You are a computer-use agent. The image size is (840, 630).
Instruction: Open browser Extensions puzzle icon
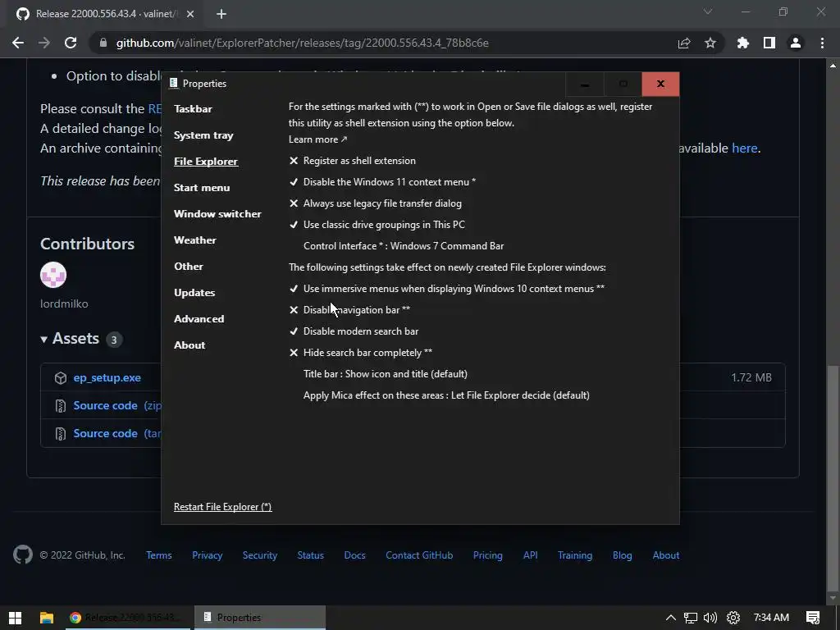(x=742, y=43)
